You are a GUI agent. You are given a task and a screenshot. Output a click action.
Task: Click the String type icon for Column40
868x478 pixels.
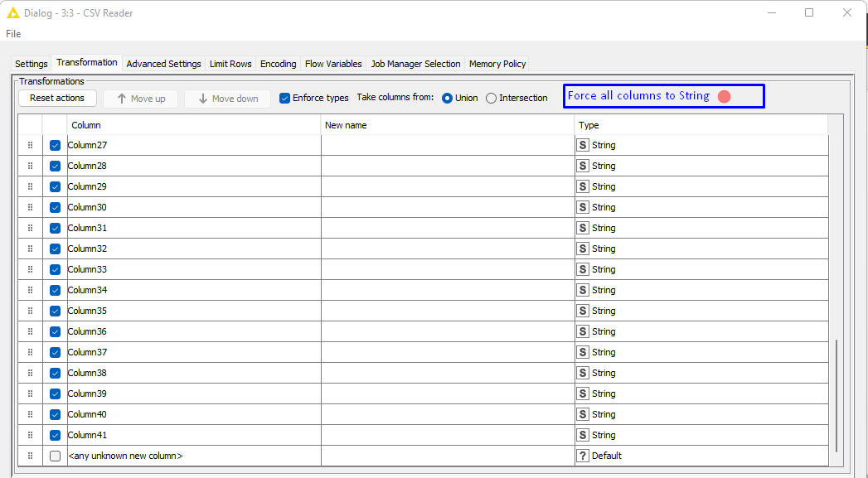pos(582,414)
